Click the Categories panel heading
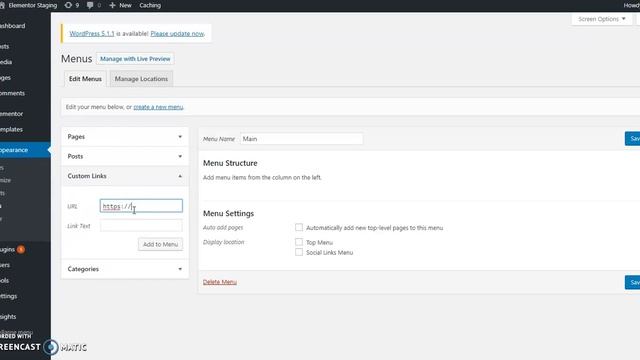 (x=83, y=269)
